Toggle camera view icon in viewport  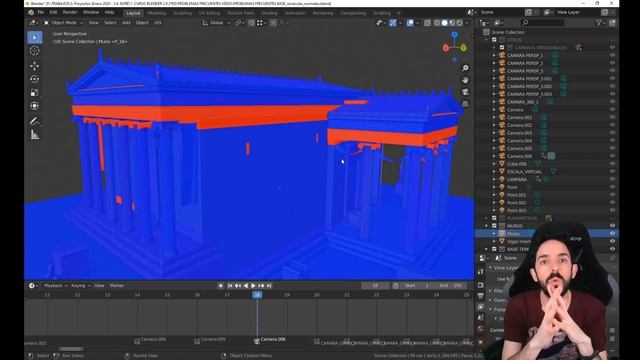coord(465,92)
